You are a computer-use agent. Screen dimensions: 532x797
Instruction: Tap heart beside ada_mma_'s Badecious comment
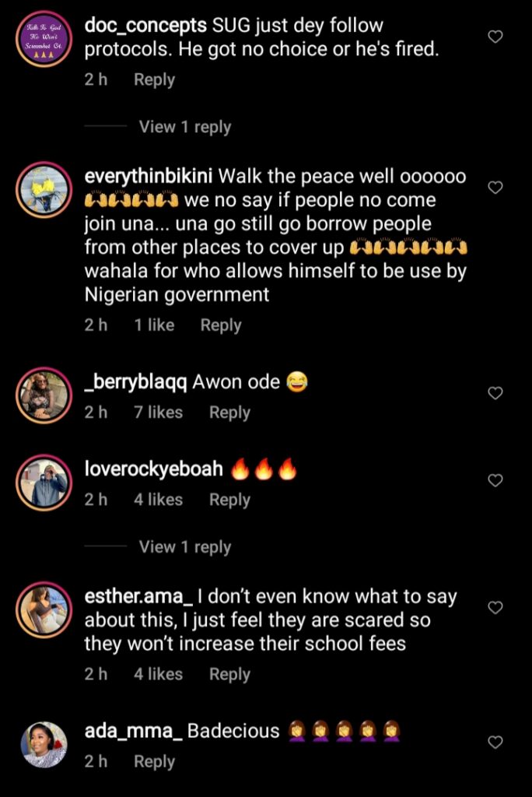[x=495, y=743]
